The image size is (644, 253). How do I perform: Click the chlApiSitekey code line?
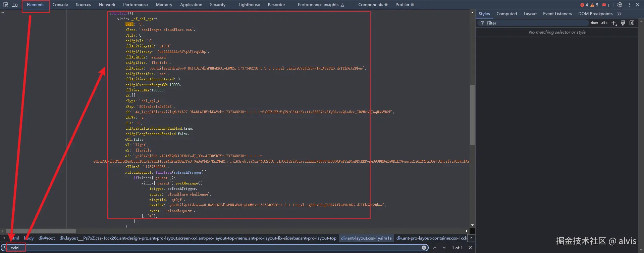pyautogui.click(x=167, y=52)
